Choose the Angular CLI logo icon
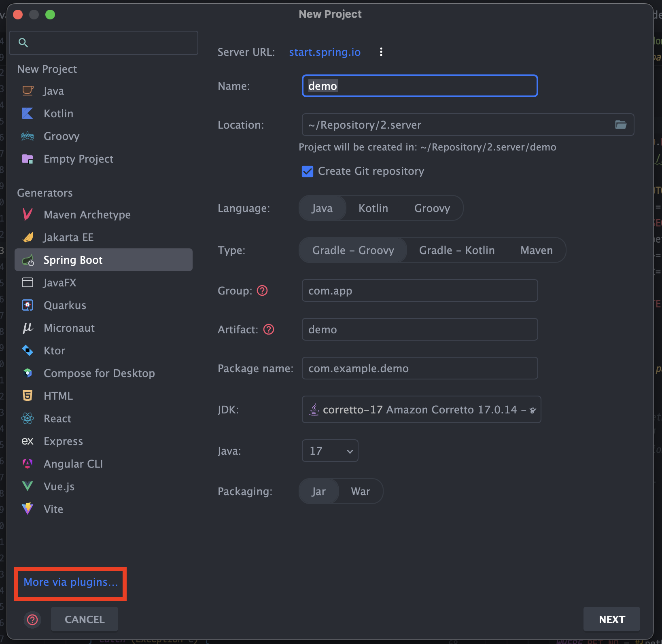Screen dimensions: 662x644 28,464
